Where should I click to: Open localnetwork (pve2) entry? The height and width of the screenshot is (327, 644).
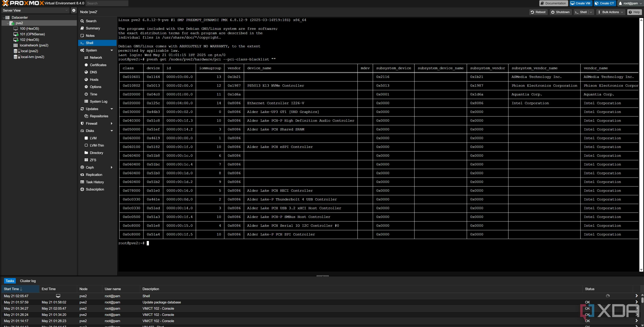point(34,45)
